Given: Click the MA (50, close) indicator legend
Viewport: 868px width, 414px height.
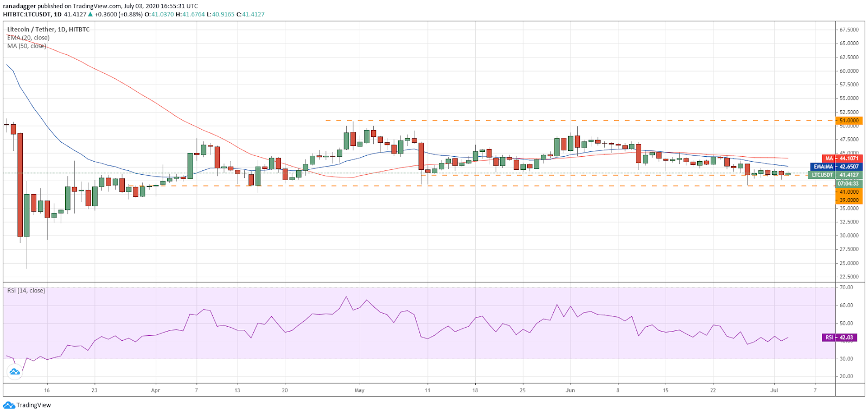Looking at the screenshot, I should point(27,46).
